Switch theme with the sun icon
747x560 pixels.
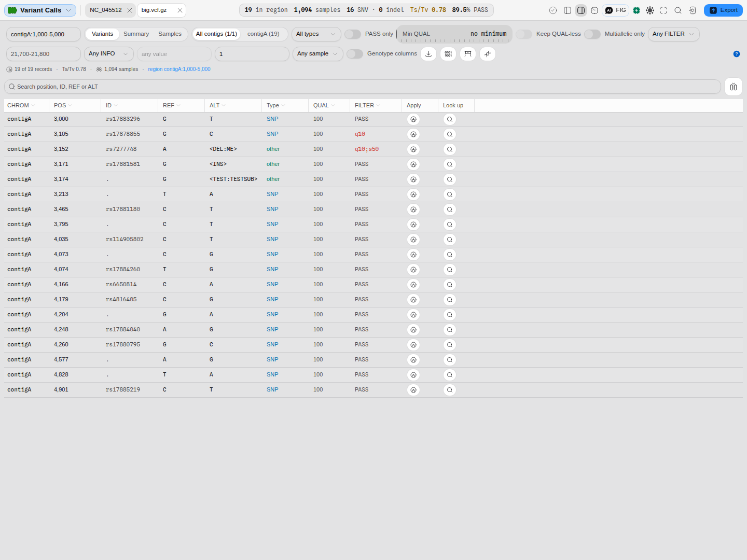pos(650,10)
